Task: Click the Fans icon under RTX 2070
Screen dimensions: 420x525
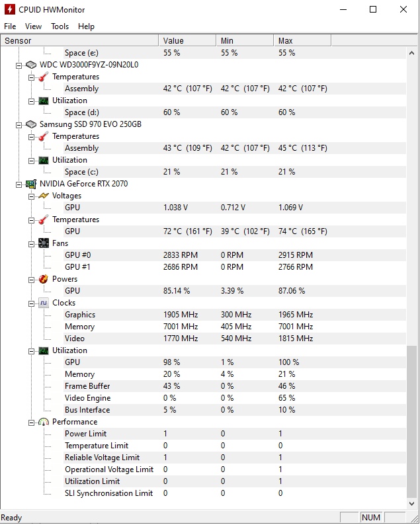Action: tap(44, 243)
